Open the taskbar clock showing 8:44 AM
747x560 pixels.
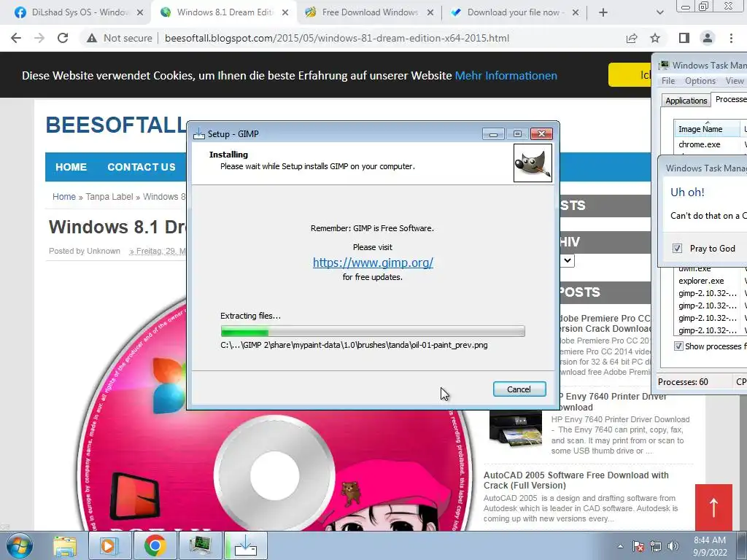pos(710,546)
